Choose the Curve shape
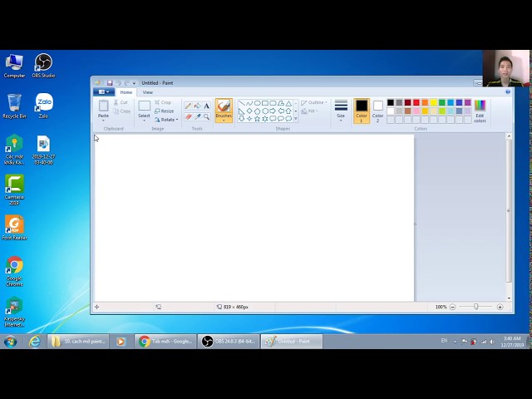Image resolution: width=532 pixels, height=399 pixels. [249, 103]
